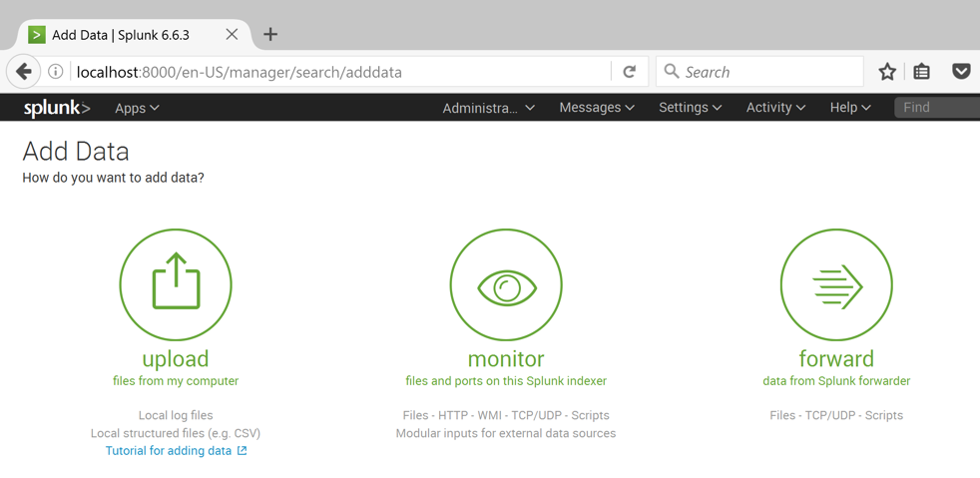Click the forward heading link
This screenshot has height=478, width=980.
point(836,358)
